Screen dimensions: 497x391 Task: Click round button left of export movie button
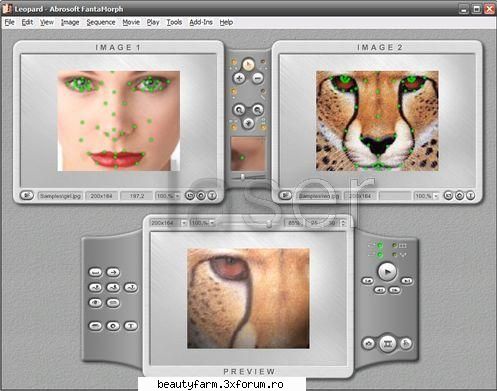coord(368,343)
